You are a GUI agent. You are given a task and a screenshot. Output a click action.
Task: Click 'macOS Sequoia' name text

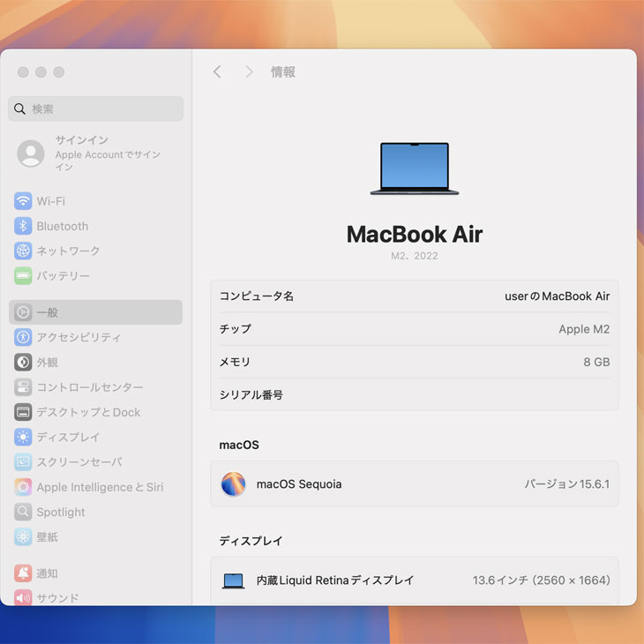tap(299, 483)
